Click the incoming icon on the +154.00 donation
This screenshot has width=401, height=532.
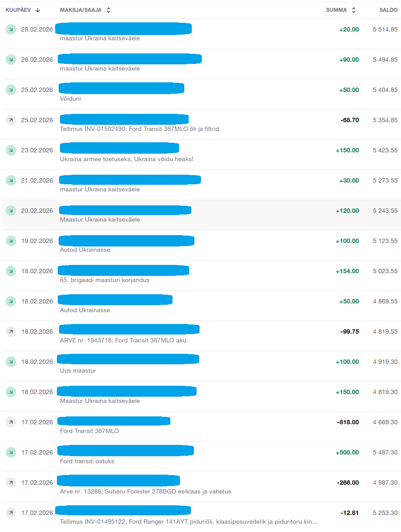pos(11,271)
